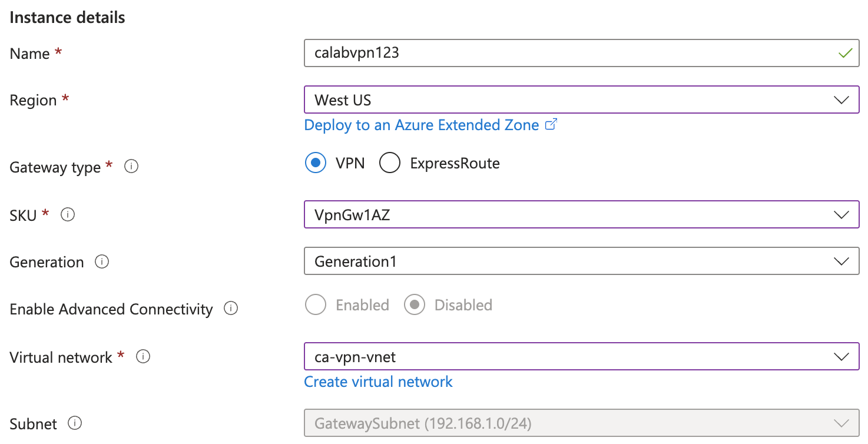Click the Generation field label

(47, 262)
